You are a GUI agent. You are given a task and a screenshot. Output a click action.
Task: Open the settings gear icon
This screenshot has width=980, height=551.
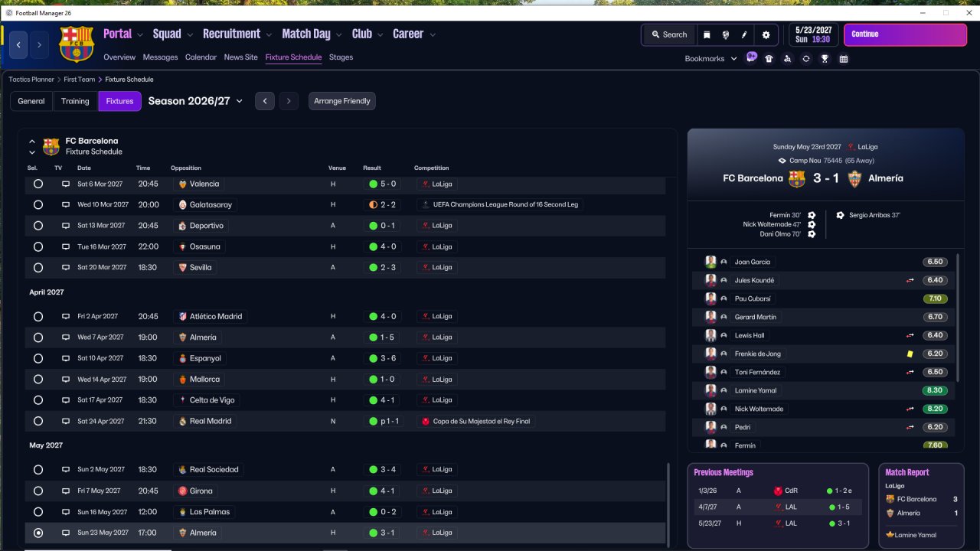point(766,34)
